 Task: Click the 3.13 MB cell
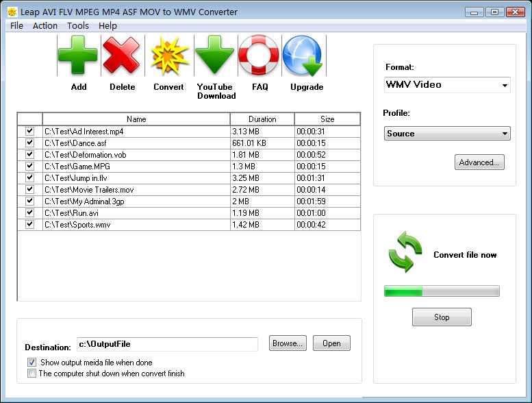[262, 132]
